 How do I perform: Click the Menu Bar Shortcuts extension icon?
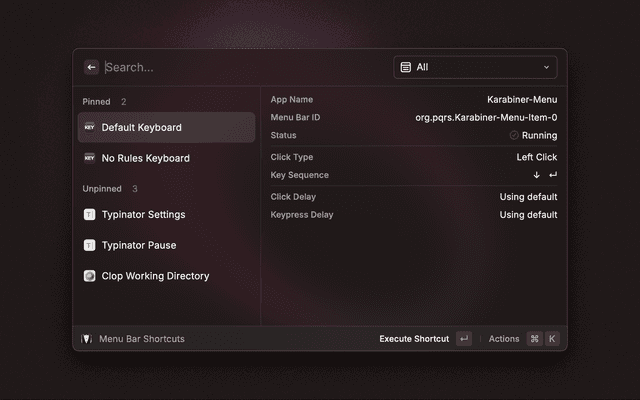(87, 339)
